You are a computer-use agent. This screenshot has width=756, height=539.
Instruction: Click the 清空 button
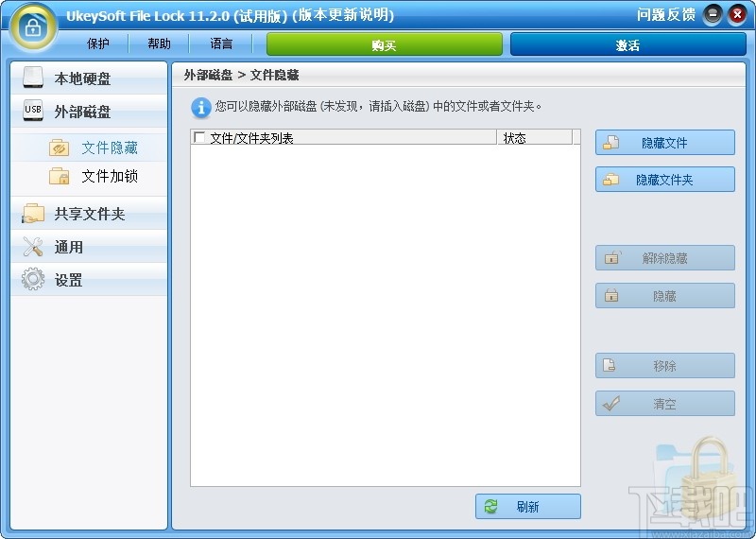tap(665, 403)
